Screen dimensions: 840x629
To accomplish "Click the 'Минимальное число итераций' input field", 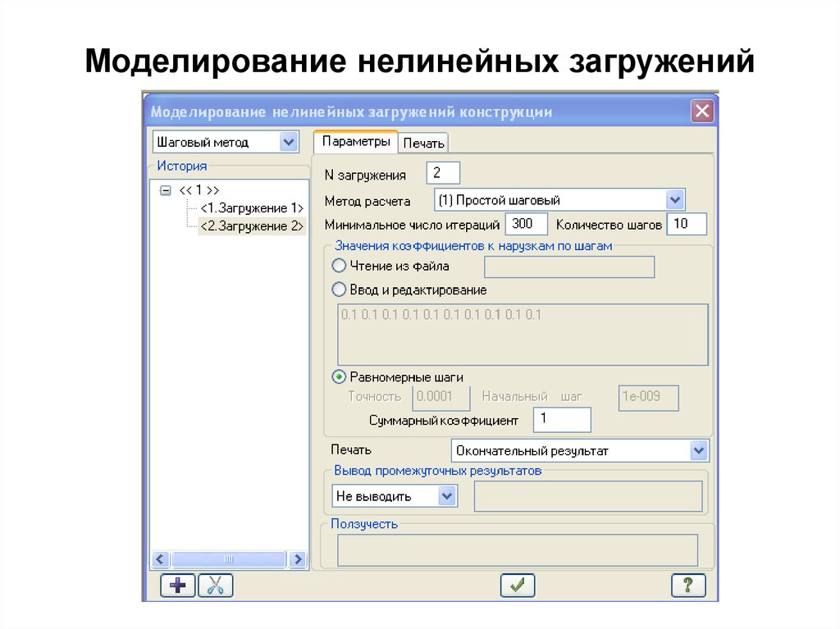I will click(x=527, y=223).
